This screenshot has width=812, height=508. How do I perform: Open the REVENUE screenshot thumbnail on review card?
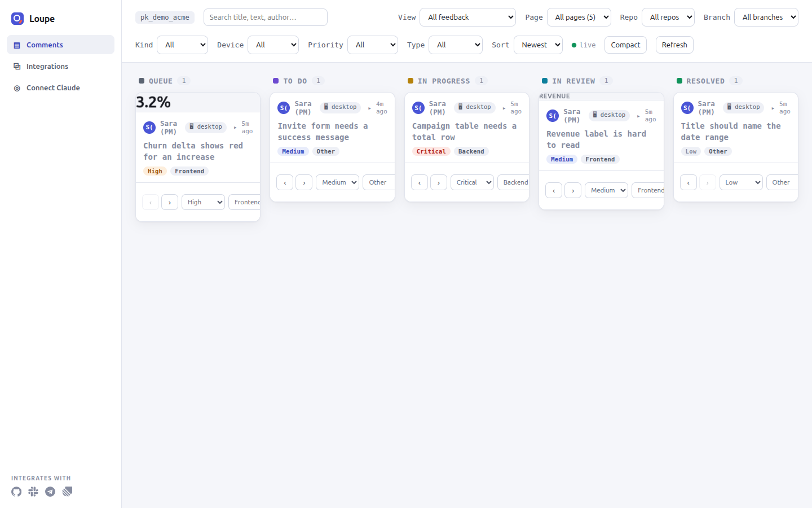coord(601,97)
